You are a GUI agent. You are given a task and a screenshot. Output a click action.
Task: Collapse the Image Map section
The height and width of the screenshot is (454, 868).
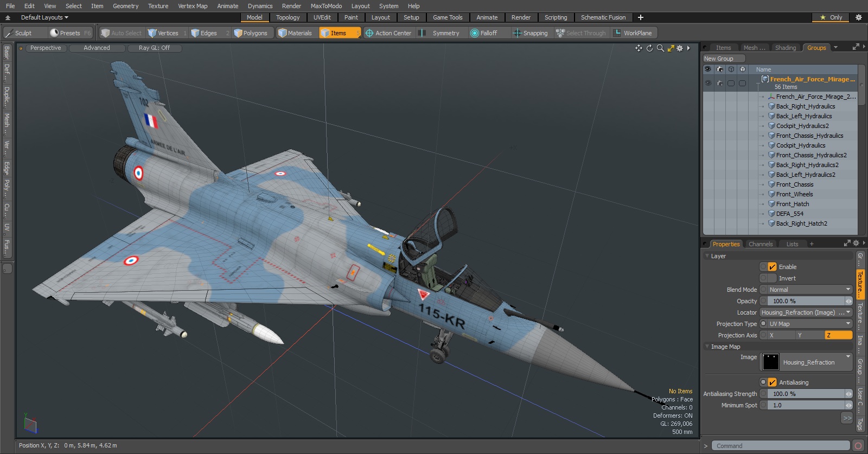click(x=707, y=347)
